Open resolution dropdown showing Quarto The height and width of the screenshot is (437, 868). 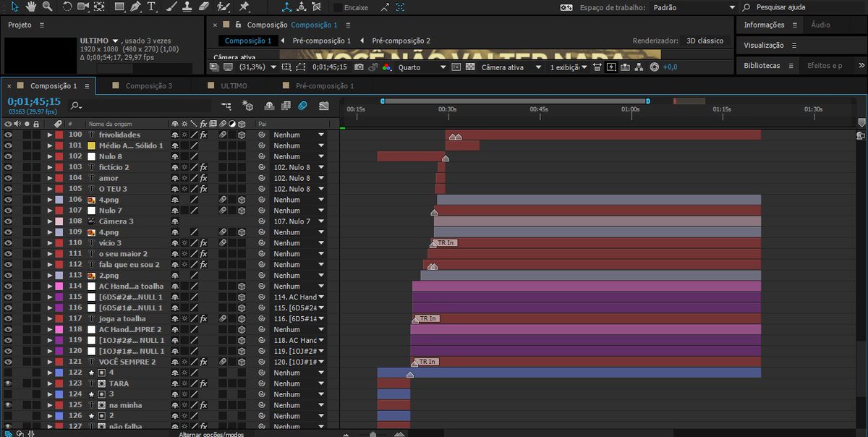click(x=422, y=67)
